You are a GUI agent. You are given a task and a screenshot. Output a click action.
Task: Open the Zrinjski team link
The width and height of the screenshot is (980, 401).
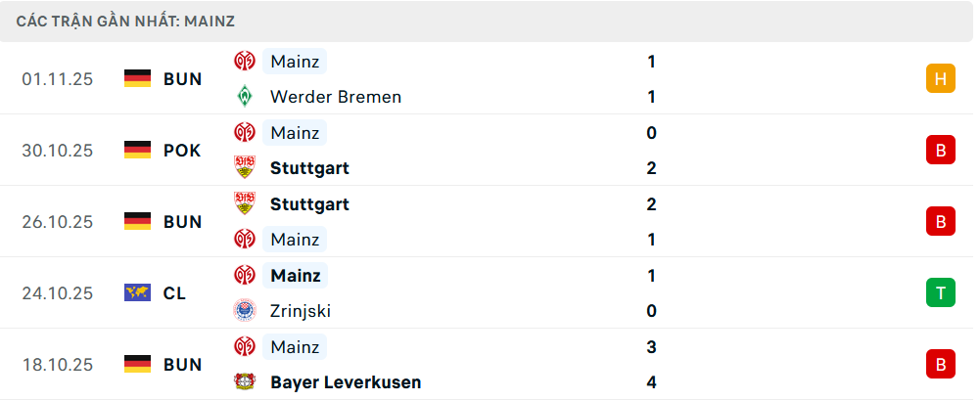[300, 311]
